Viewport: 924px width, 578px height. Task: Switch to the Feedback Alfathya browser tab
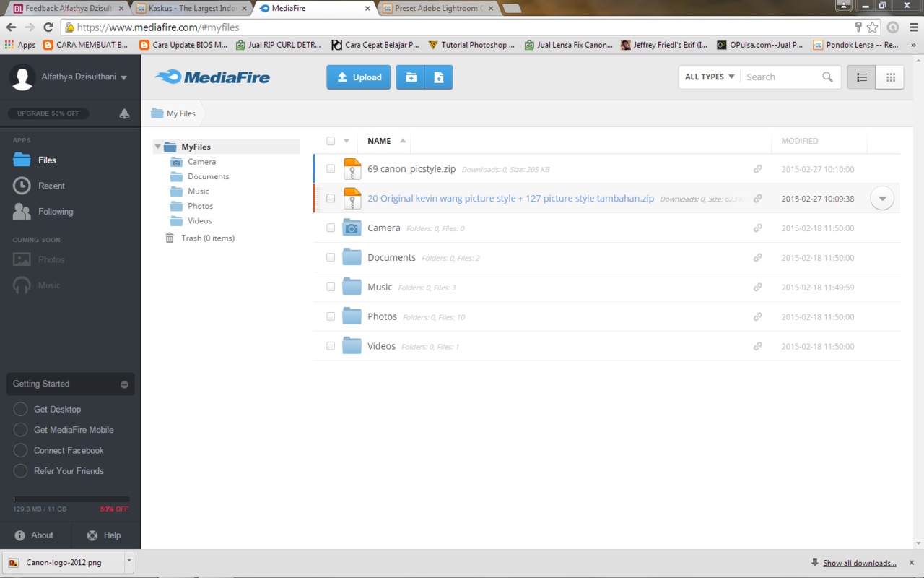tap(69, 9)
